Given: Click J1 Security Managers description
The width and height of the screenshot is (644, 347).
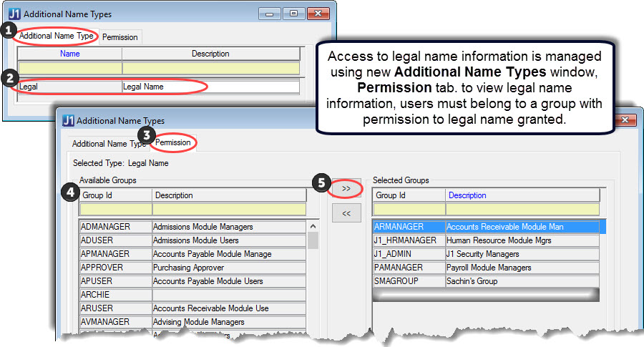Looking at the screenshot, I should pos(522,254).
